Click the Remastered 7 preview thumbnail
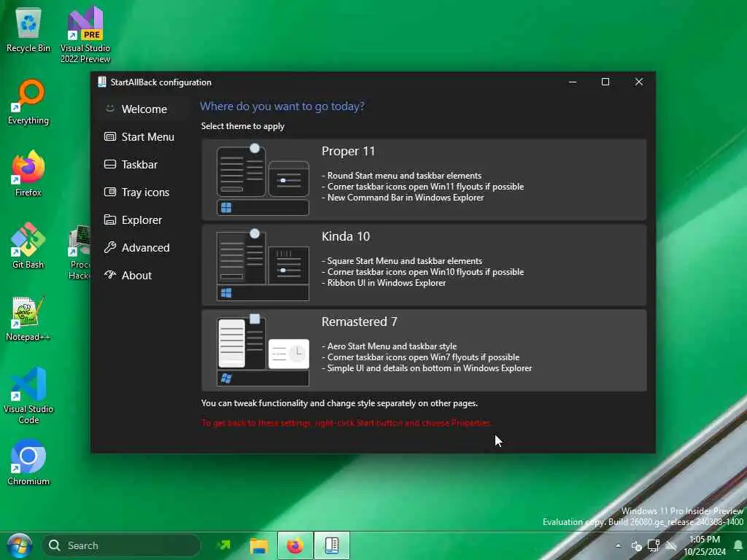 [x=263, y=351]
